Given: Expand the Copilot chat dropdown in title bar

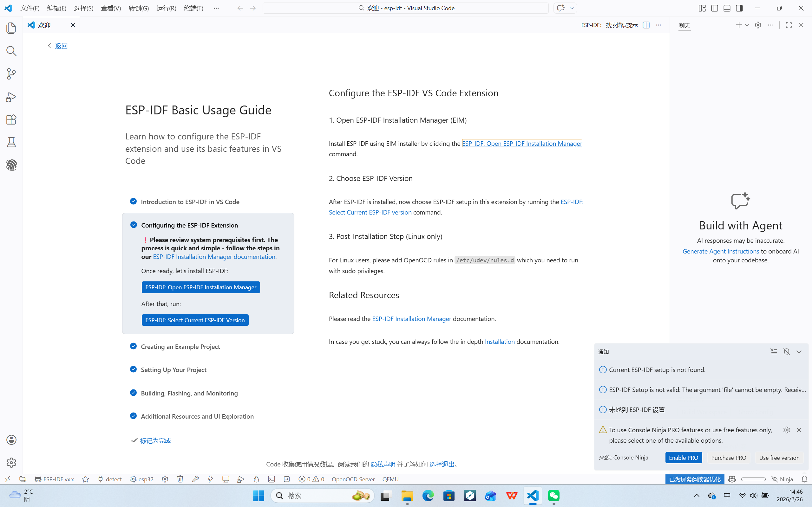Looking at the screenshot, I should coord(572,8).
